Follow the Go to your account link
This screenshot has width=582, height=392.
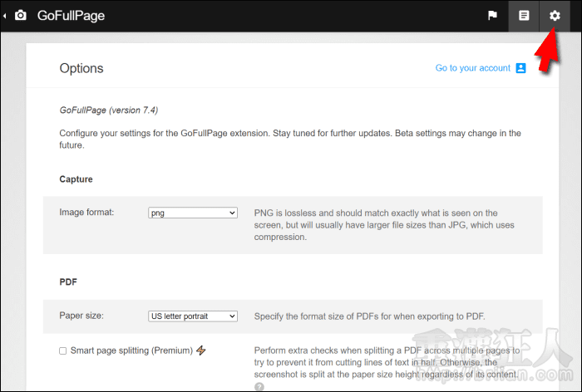[472, 68]
